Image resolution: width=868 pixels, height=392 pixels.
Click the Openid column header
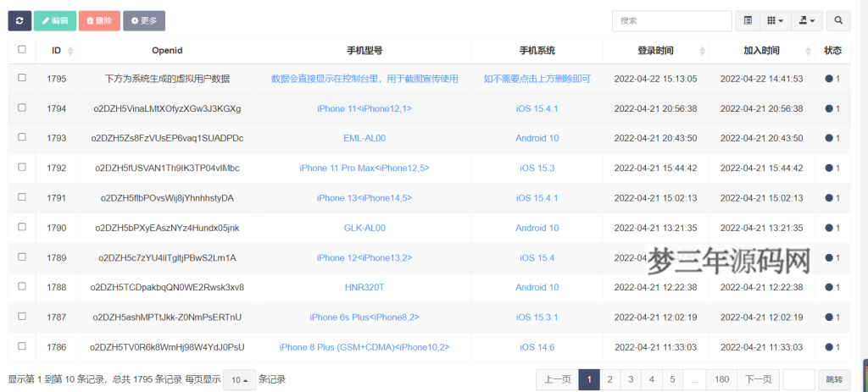167,51
